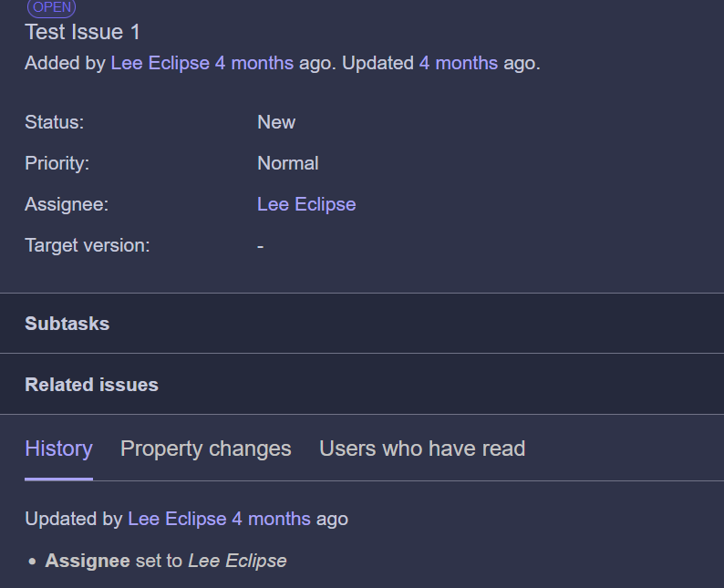Viewport: 724px width, 588px height.
Task: Click the Status value "New"
Action: point(276,122)
